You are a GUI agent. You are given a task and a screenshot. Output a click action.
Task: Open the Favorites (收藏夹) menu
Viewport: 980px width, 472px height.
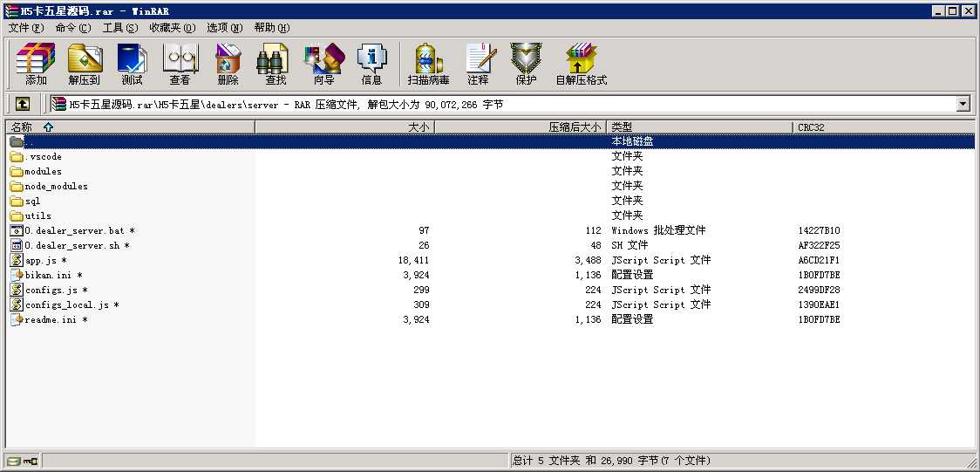(173, 28)
